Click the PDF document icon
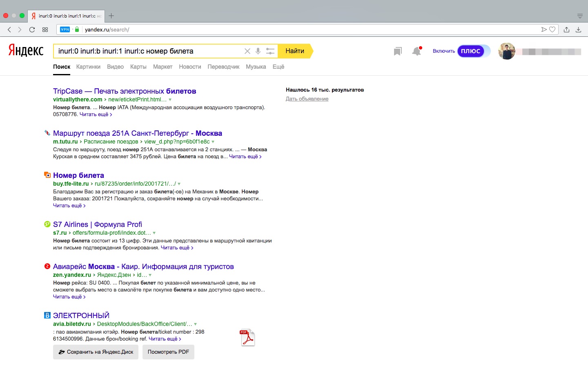The width and height of the screenshot is (588, 368). coord(247,338)
